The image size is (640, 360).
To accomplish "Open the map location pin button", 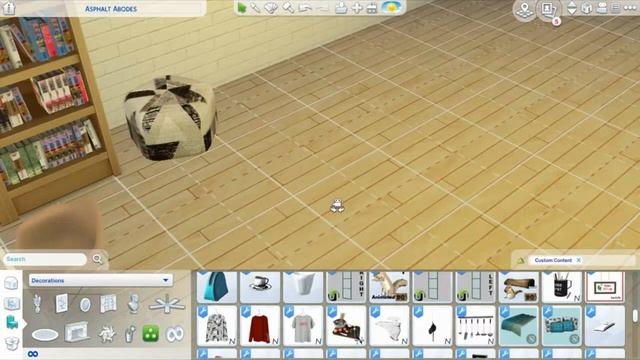I will click(524, 9).
